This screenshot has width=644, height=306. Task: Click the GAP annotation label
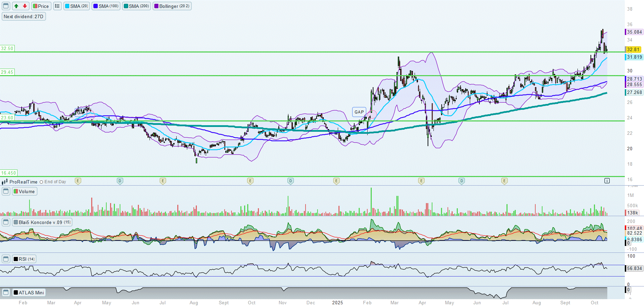(359, 112)
